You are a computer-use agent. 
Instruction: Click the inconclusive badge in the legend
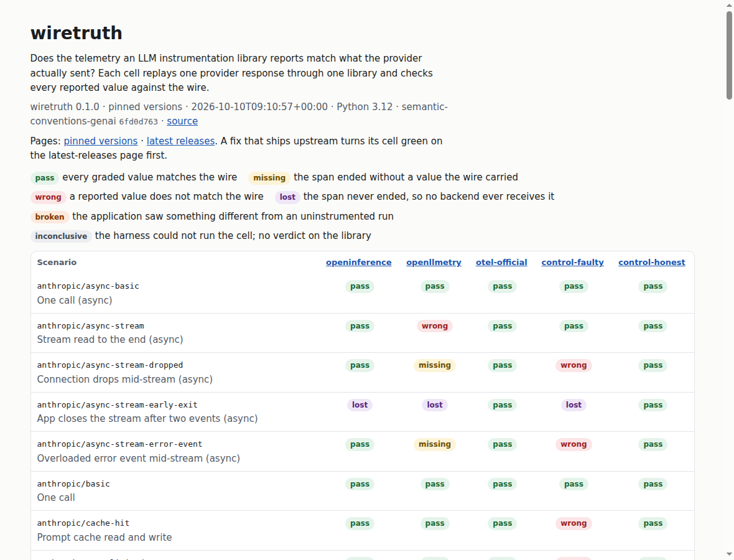tap(61, 236)
